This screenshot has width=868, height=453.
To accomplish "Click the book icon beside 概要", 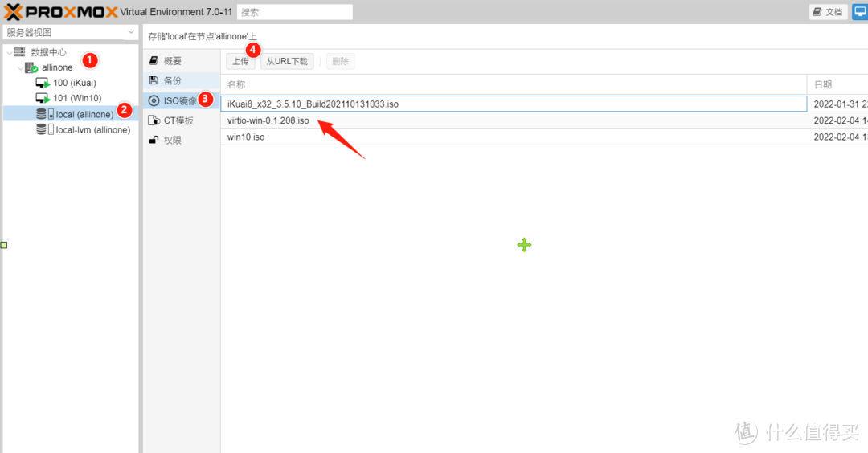I will coord(154,60).
